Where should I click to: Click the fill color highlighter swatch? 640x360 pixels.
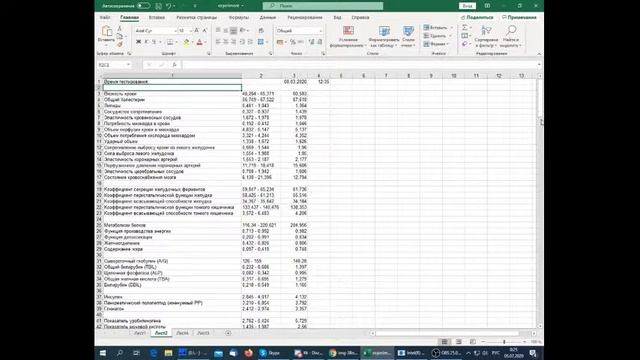click(186, 42)
